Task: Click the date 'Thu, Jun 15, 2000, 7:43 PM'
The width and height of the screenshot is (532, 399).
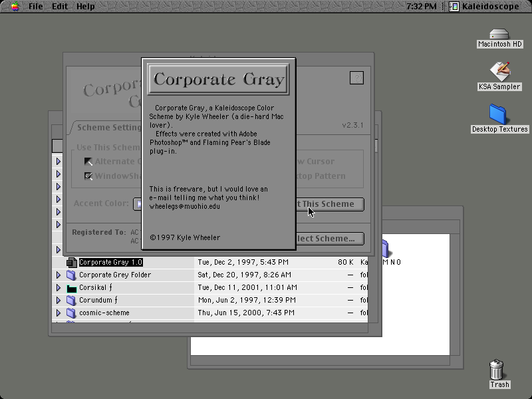Action: point(246,313)
